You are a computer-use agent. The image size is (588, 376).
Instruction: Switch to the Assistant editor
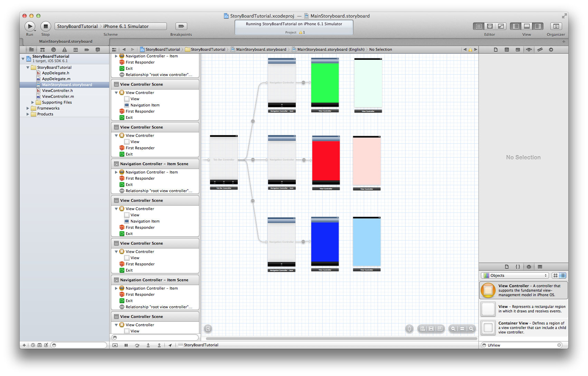click(x=490, y=26)
